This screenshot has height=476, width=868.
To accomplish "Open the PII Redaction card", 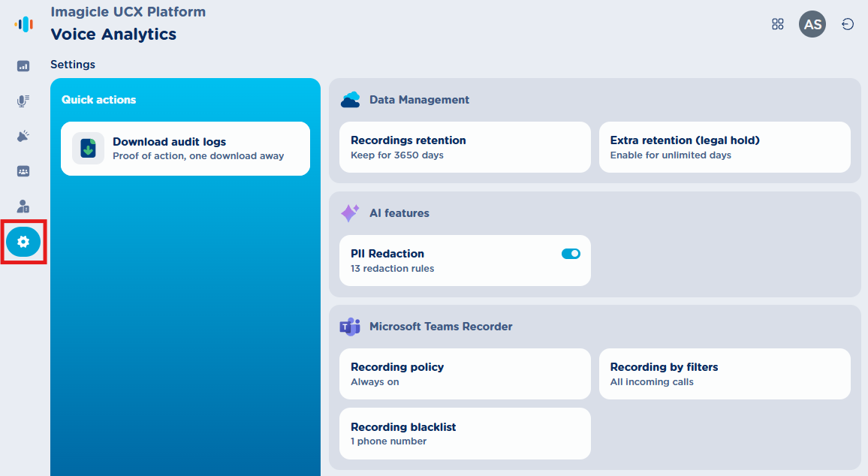I will pos(465,261).
